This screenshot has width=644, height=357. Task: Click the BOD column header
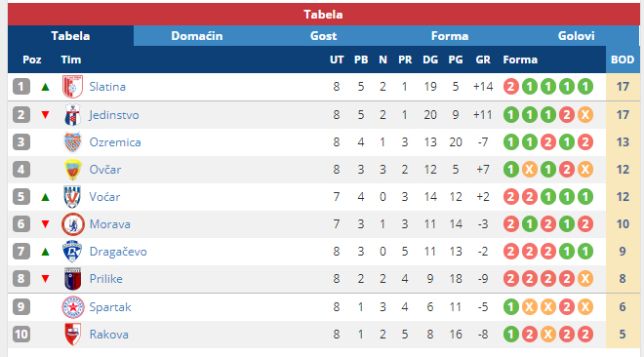[x=623, y=59]
